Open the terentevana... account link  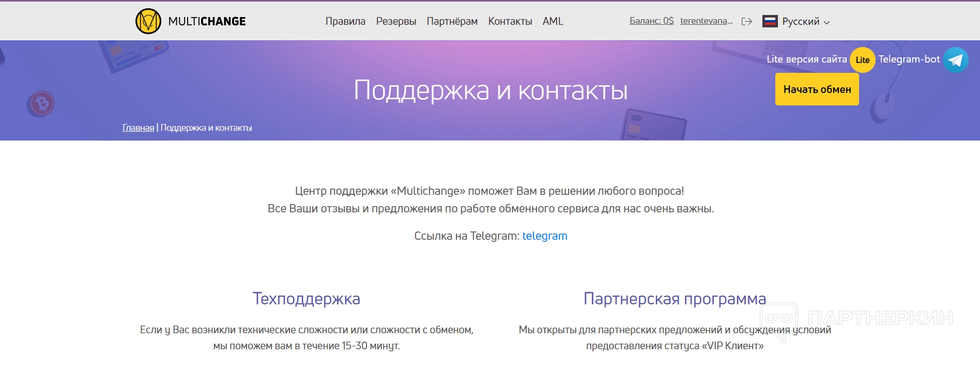(706, 21)
